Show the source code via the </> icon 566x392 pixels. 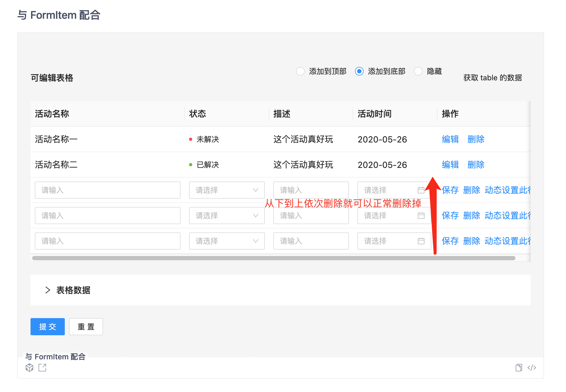(x=531, y=368)
